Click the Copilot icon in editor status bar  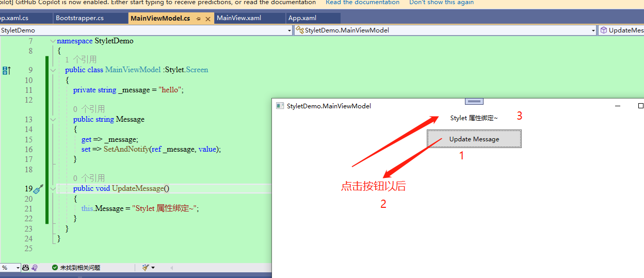click(x=26, y=268)
